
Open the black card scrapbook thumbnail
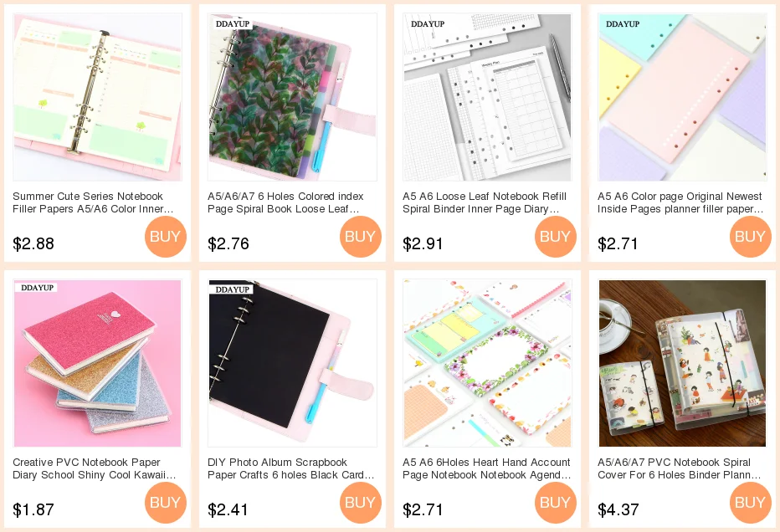point(293,363)
